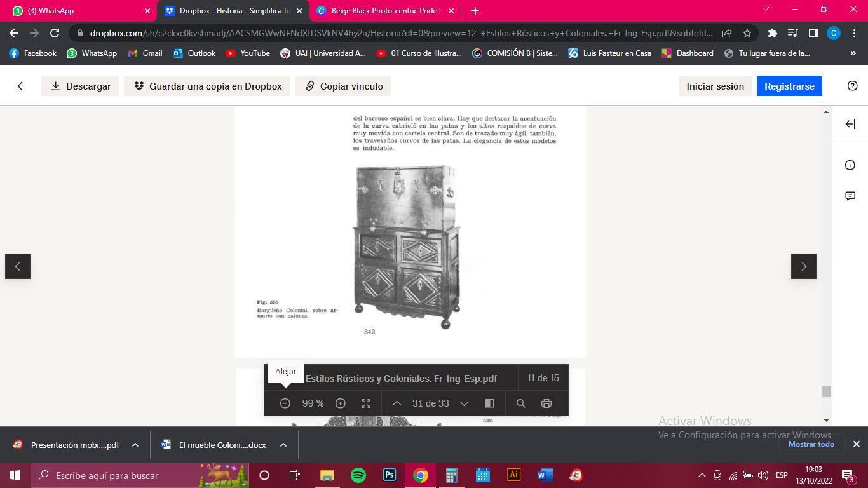This screenshot has width=868, height=488.
Task: Bookmark this page with the star
Action: tap(747, 33)
